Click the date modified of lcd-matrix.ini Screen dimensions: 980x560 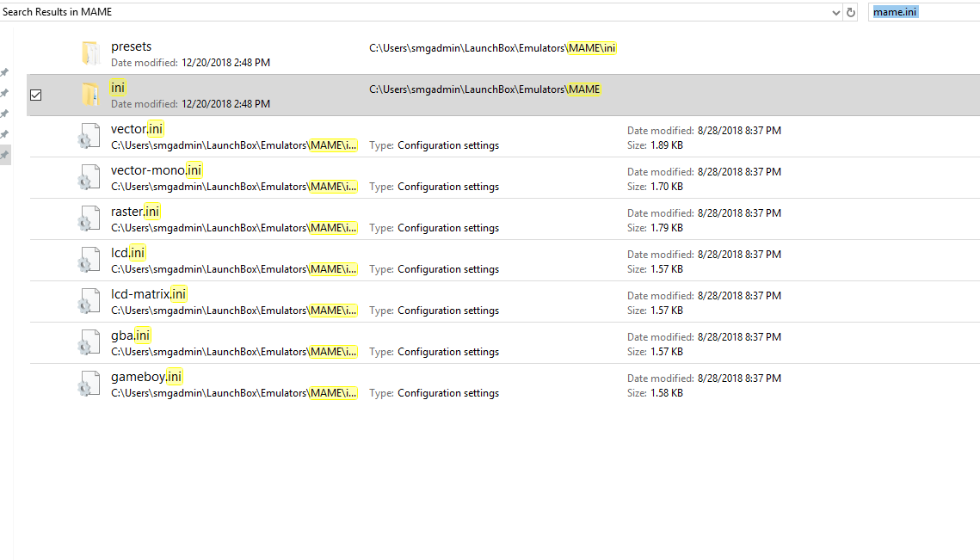point(739,296)
